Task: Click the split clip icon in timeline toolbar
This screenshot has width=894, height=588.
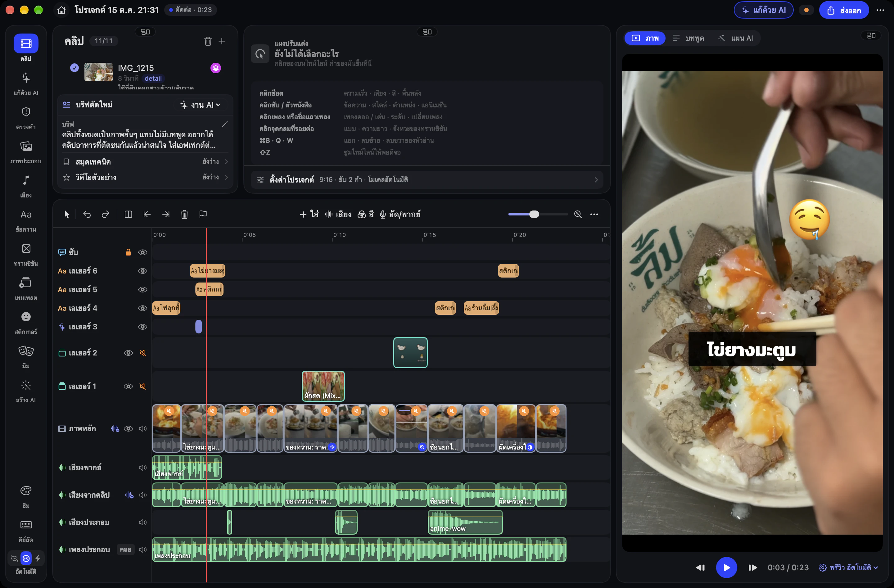Action: point(128,214)
